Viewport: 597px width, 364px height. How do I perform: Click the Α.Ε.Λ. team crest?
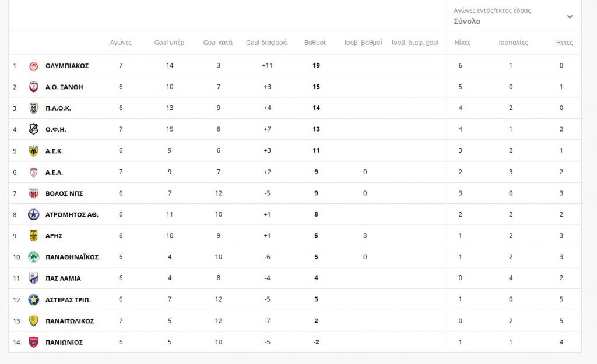(34, 172)
